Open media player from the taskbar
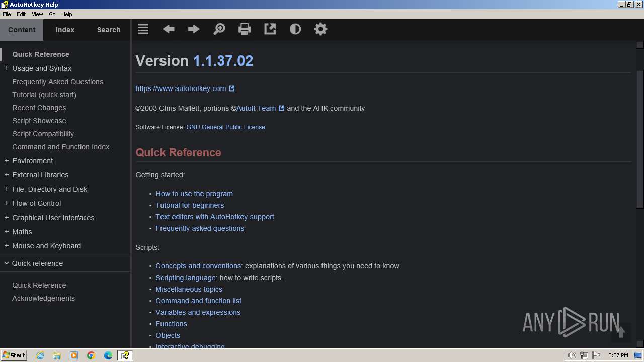Image resolution: width=644 pixels, height=362 pixels. click(74, 355)
